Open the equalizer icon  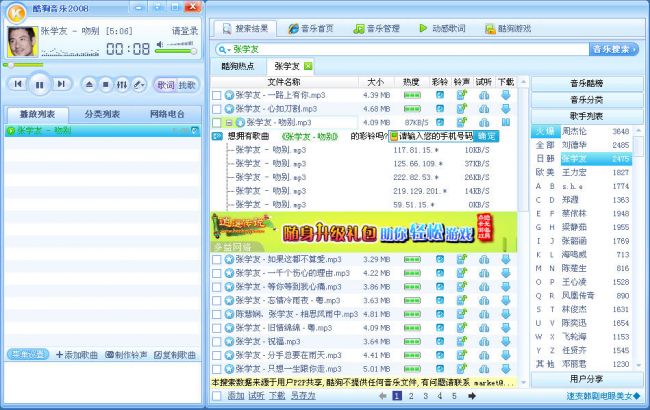tap(122, 85)
